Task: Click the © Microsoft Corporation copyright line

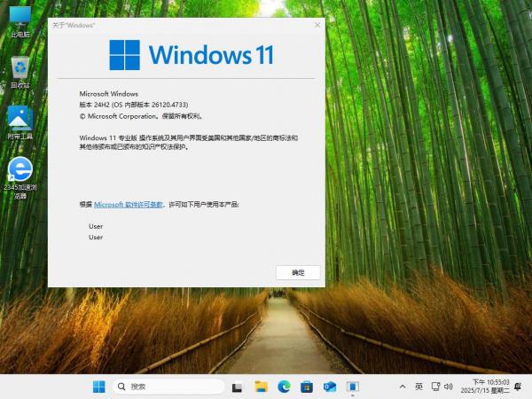Action: 141,116
